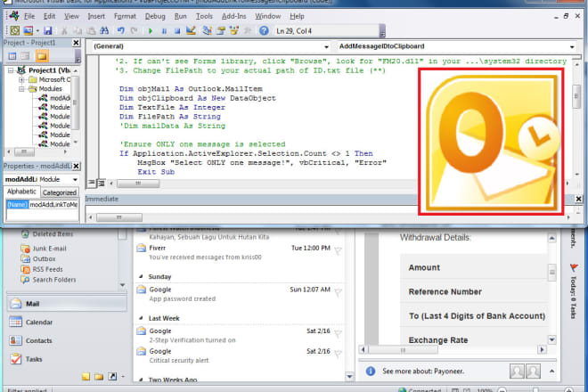This screenshot has width=588, height=392.
Task: Open the AddMessageIDtoClipboard procedure dropdown
Action: [x=572, y=46]
